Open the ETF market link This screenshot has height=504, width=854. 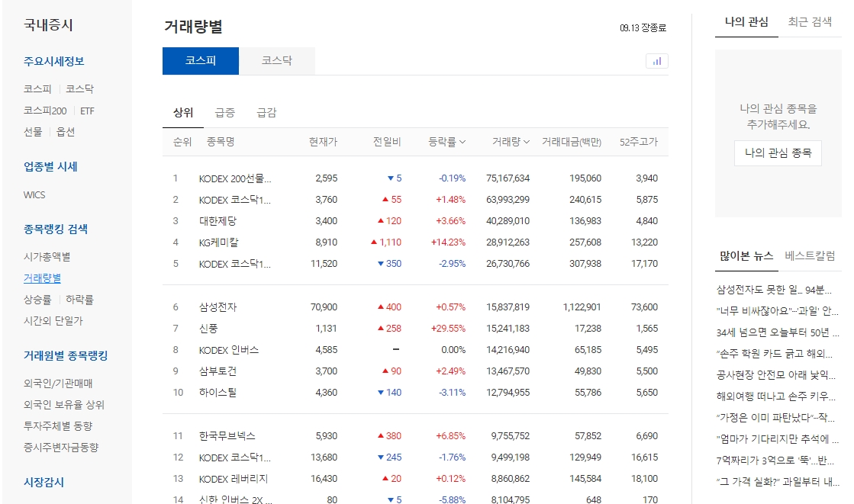tap(86, 111)
